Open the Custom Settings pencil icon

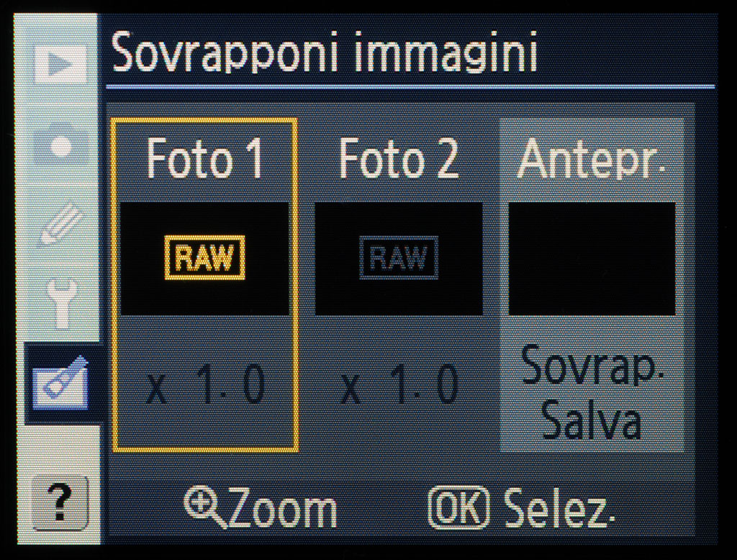[61, 225]
